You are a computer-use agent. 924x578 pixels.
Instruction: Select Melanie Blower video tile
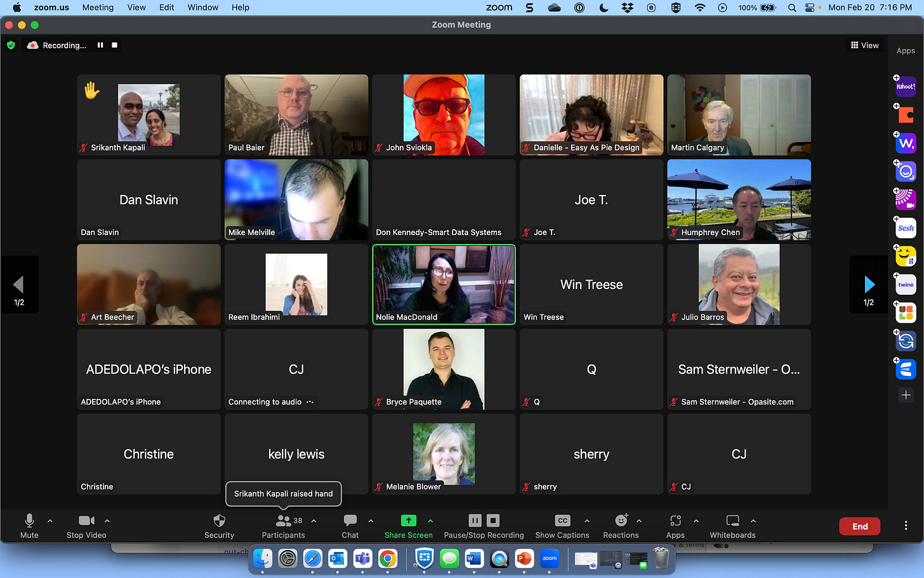coord(444,454)
